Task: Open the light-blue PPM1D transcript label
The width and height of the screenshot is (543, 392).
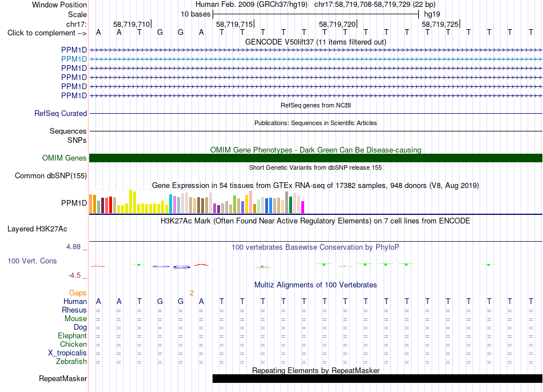Action: point(74,59)
